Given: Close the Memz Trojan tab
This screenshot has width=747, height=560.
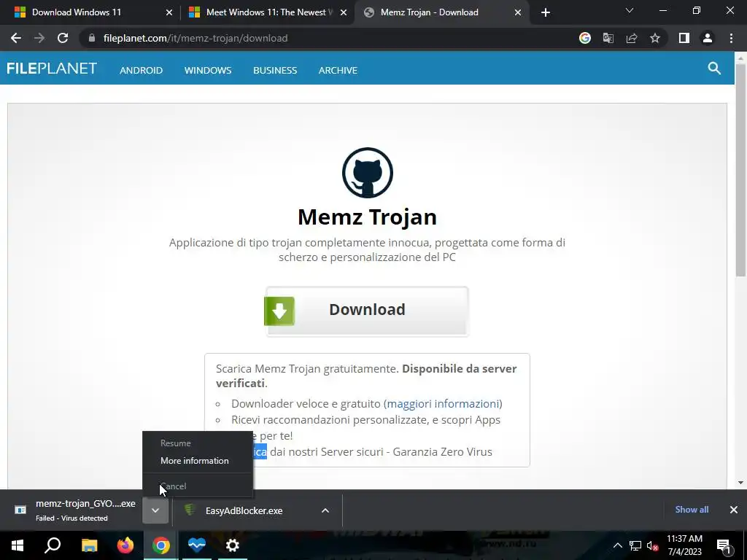Looking at the screenshot, I should [x=518, y=12].
